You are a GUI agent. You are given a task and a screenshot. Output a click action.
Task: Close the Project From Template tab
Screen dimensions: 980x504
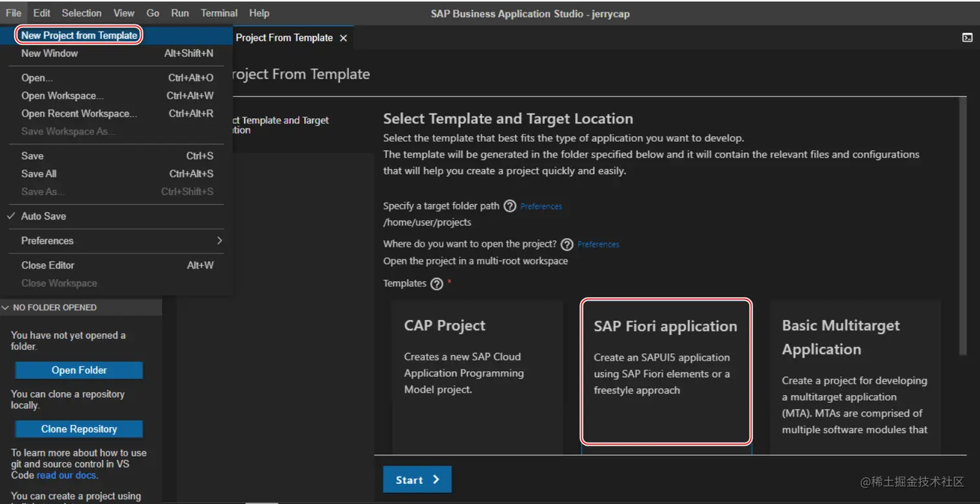point(344,38)
